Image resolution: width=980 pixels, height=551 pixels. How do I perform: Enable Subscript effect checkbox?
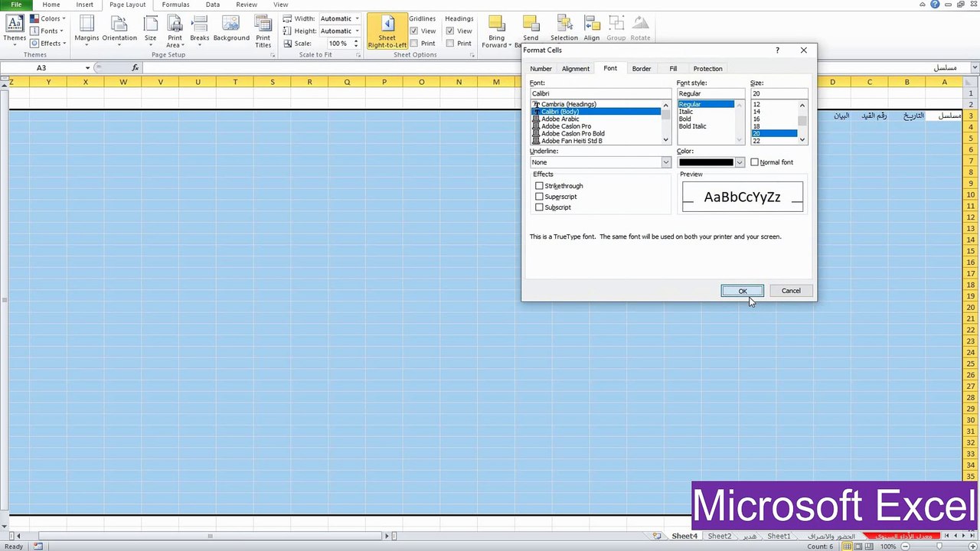(539, 207)
